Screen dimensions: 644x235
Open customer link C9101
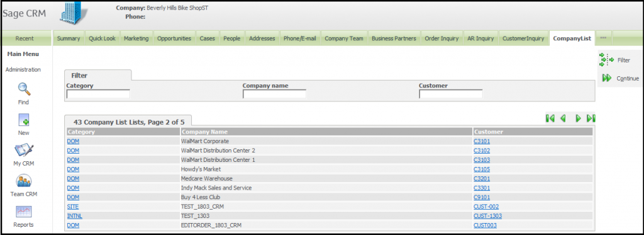tap(482, 197)
